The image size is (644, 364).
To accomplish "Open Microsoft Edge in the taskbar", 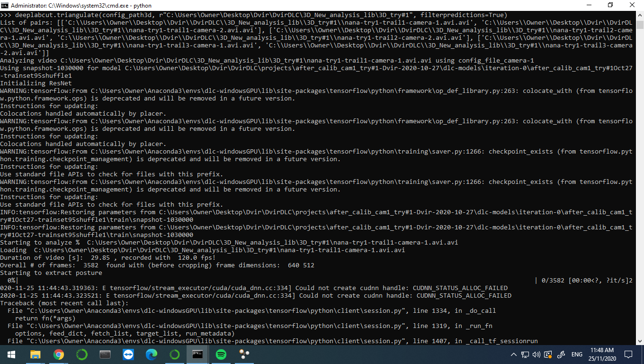I will tap(151, 354).
